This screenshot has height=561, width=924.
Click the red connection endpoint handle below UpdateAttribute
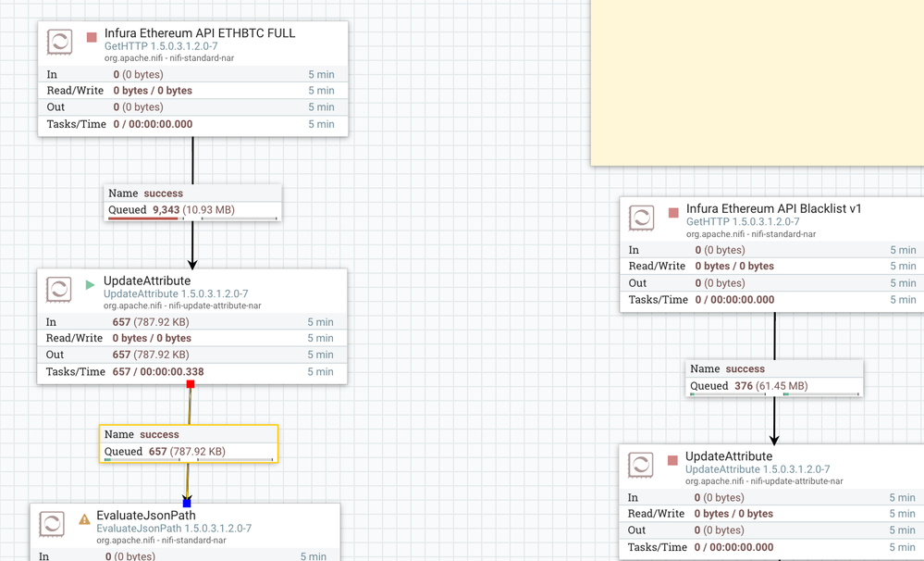point(191,384)
